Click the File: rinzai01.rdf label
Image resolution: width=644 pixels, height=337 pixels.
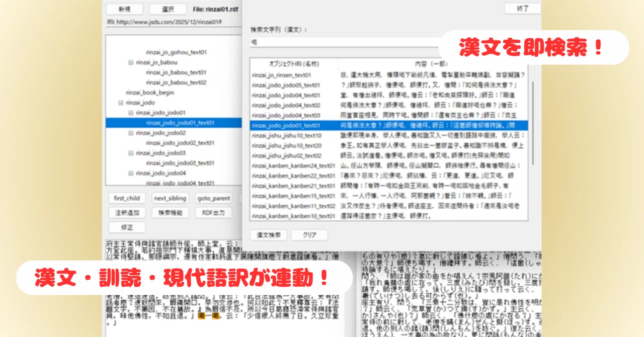[x=217, y=9]
